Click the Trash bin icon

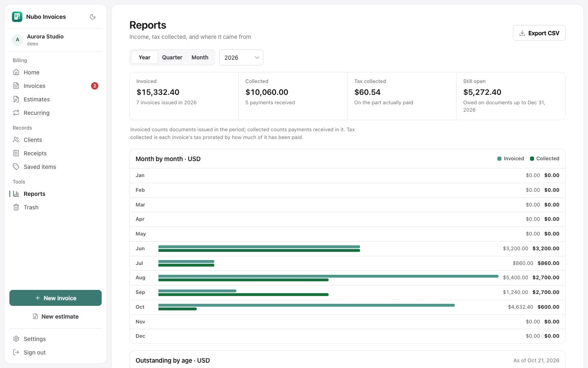[16, 207]
